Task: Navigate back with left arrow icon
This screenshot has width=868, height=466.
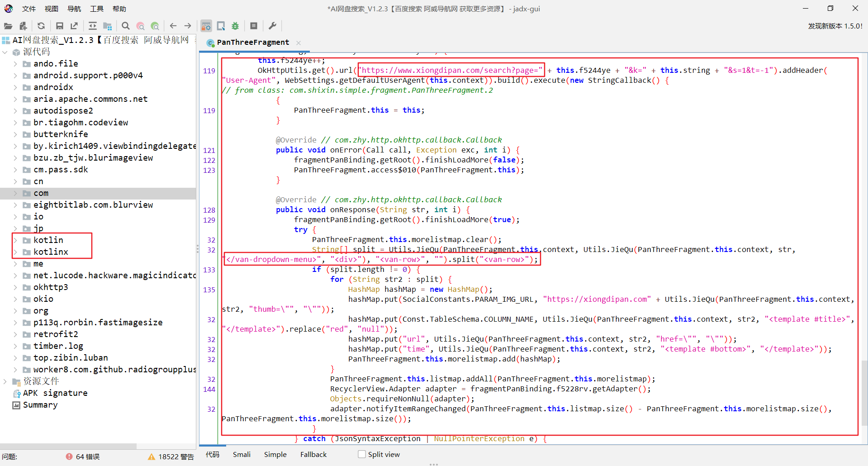Action: (x=173, y=26)
